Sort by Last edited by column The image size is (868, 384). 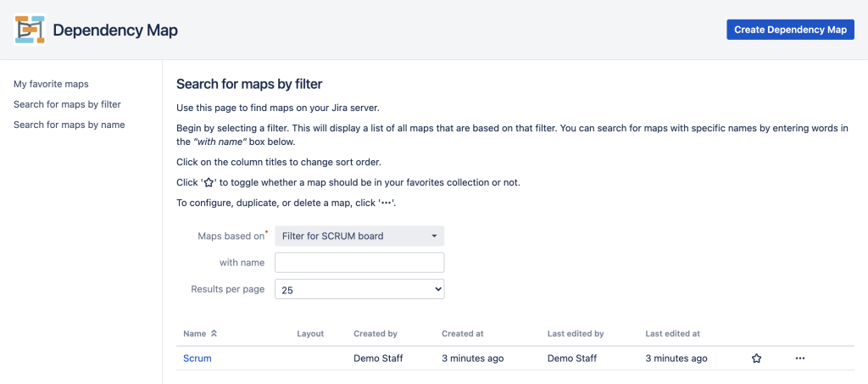(x=576, y=334)
